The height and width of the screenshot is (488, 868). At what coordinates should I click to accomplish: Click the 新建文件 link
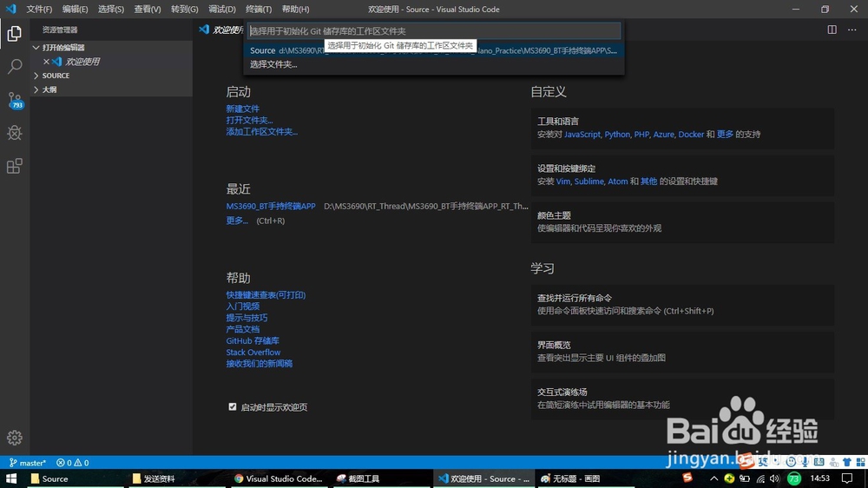coord(242,109)
